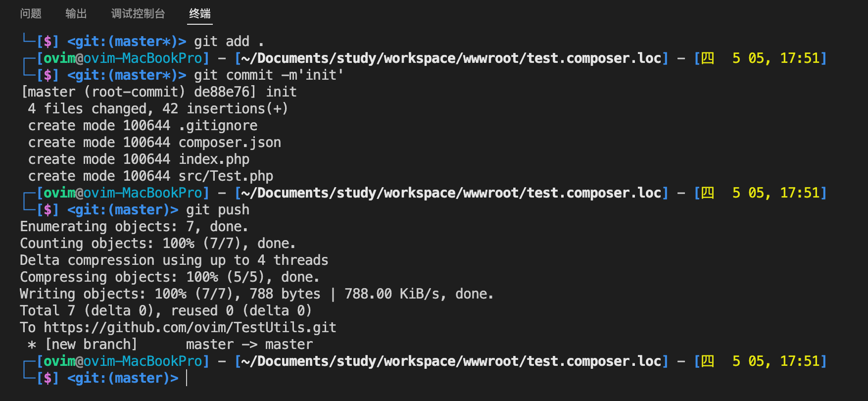This screenshot has width=868, height=401.
Task: Click the '[new branch]' text
Action: point(91,345)
